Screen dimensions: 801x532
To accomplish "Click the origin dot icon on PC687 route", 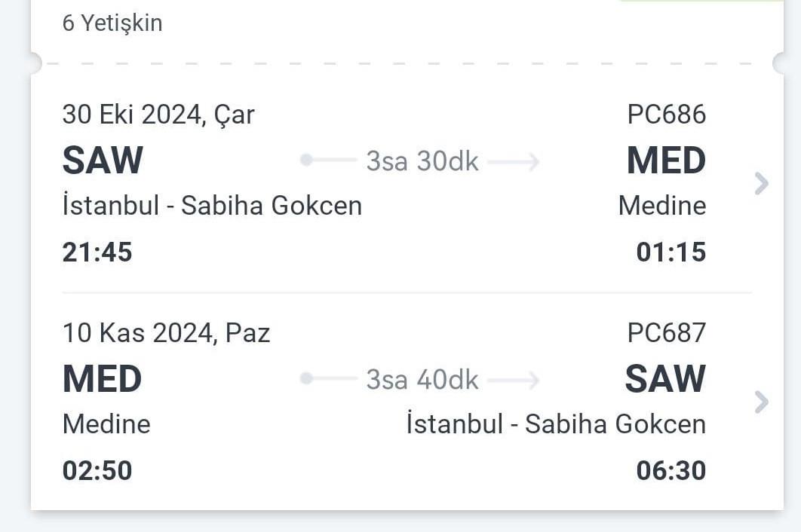I will pos(305,379).
